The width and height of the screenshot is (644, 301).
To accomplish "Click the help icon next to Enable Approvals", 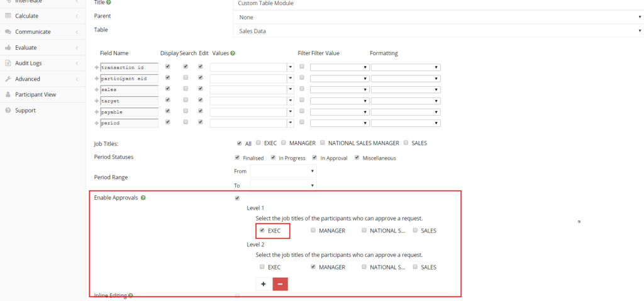I will pyautogui.click(x=143, y=197).
